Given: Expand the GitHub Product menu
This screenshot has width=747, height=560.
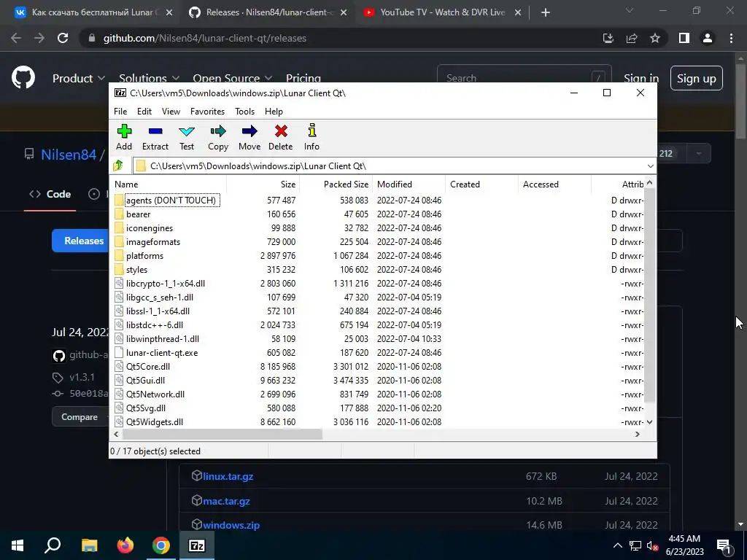Looking at the screenshot, I should [79, 78].
